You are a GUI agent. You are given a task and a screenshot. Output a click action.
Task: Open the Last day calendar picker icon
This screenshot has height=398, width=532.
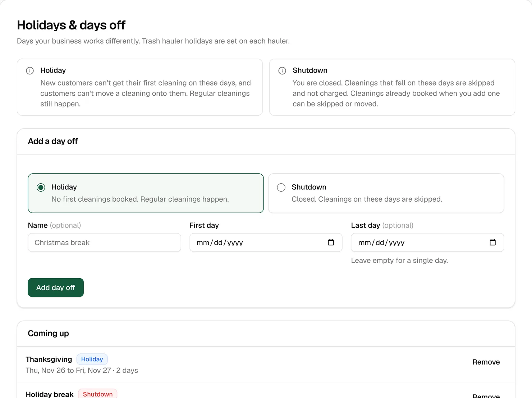(x=492, y=242)
